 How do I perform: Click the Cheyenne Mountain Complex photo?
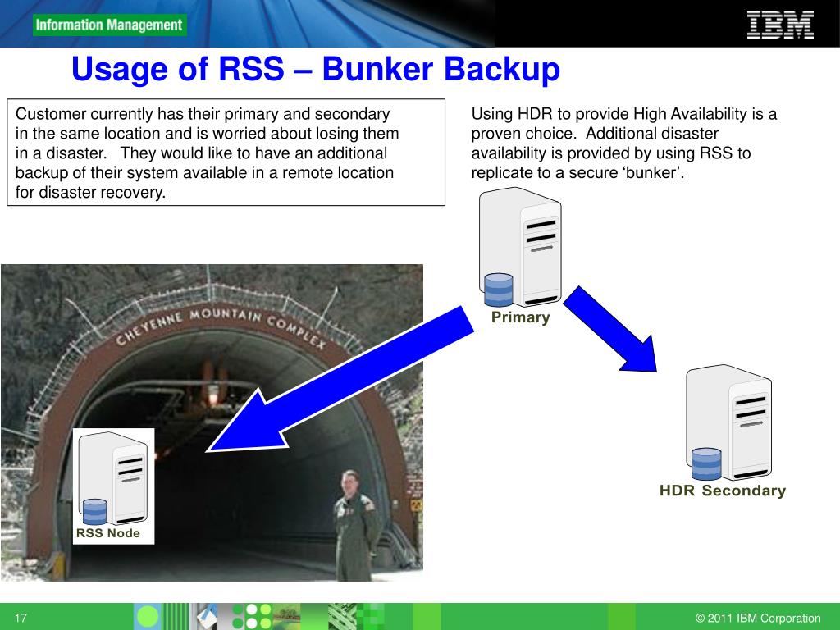point(212,422)
